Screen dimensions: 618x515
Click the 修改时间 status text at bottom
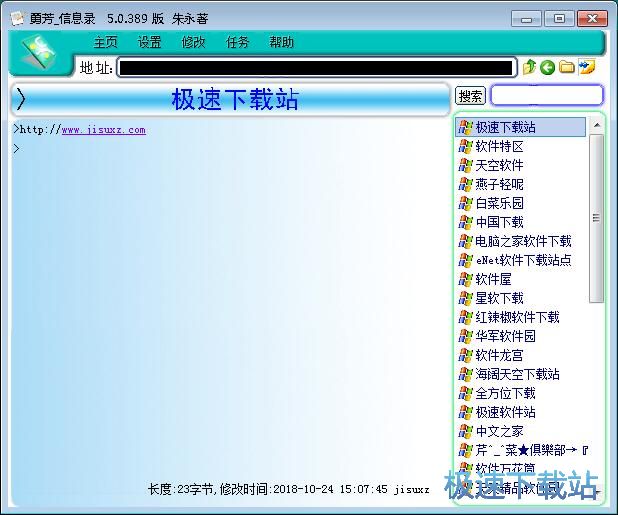click(303, 489)
